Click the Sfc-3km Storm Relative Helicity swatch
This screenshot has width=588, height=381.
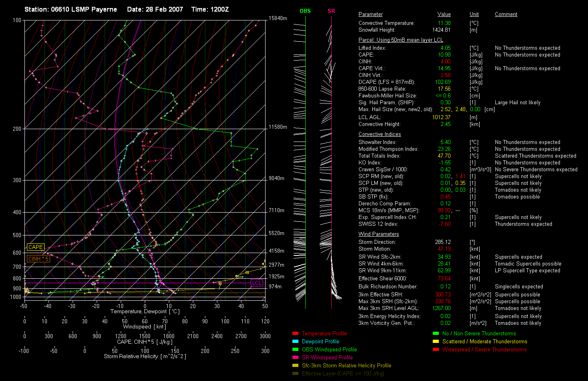pyautogui.click(x=295, y=365)
